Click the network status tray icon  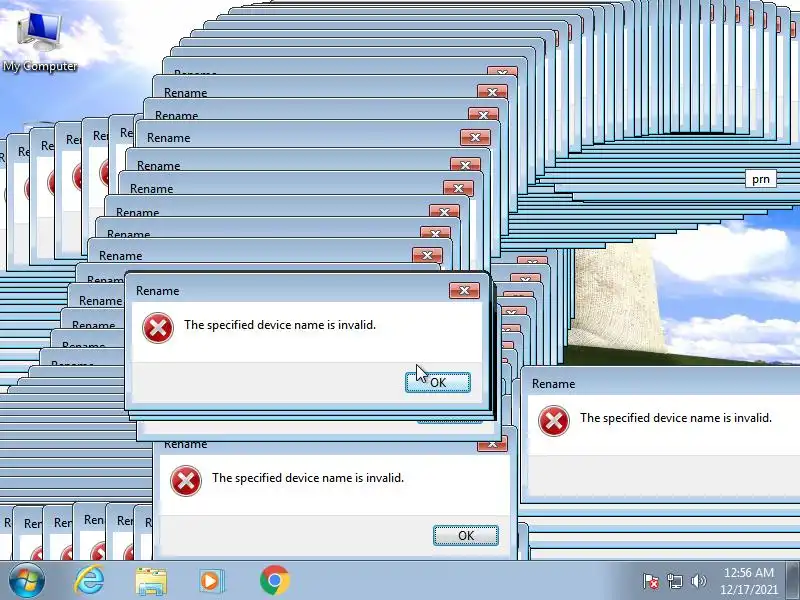[x=674, y=581]
